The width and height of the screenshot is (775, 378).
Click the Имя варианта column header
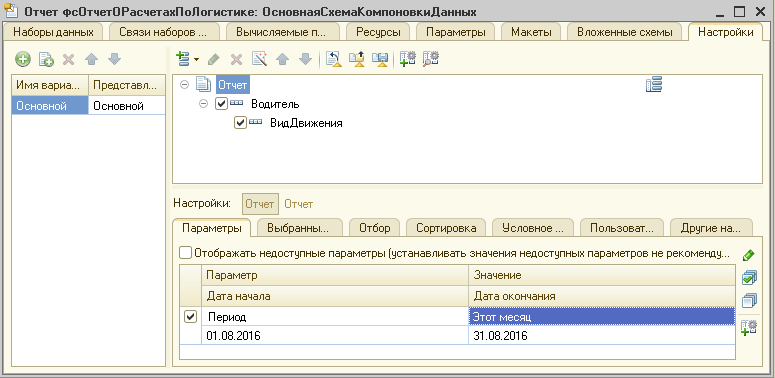[50, 85]
